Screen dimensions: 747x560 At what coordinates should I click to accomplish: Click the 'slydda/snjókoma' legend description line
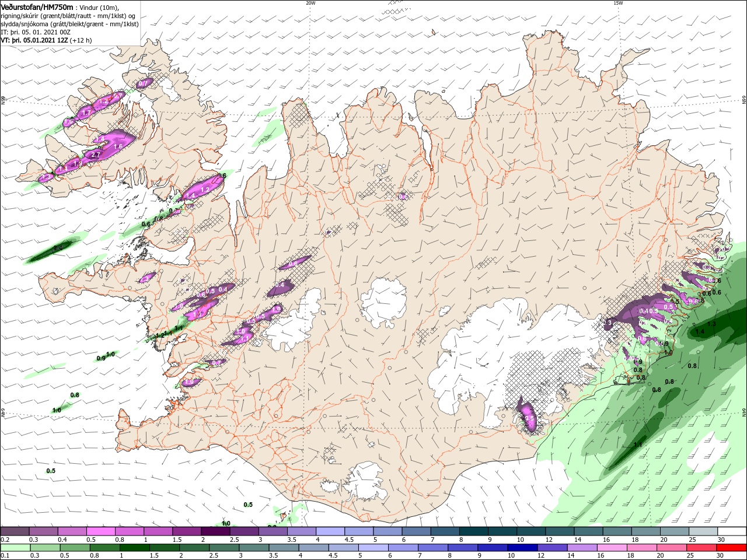[69, 23]
